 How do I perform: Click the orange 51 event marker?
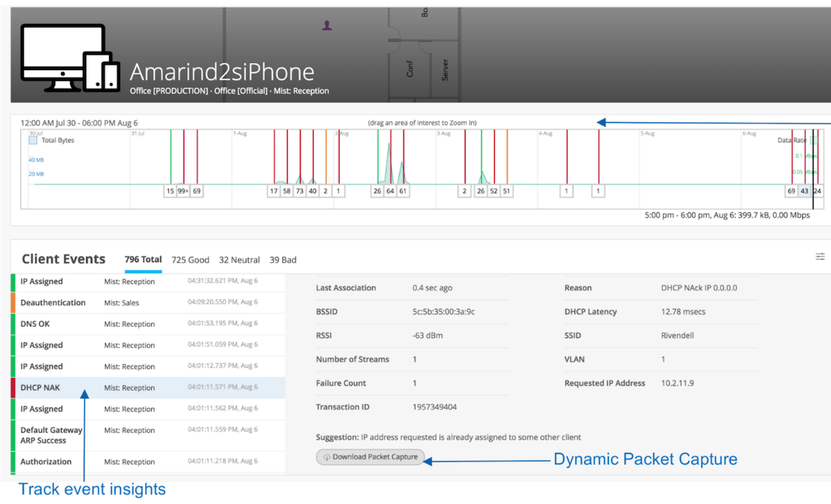[506, 191]
